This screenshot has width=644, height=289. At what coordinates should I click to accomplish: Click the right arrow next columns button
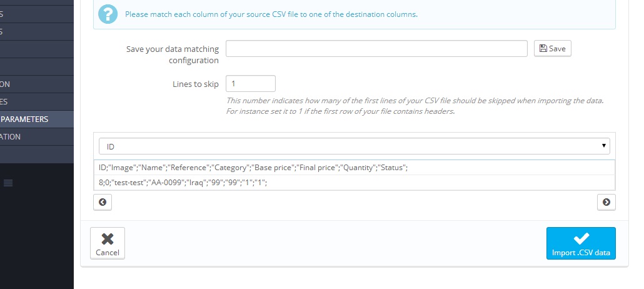[606, 201]
